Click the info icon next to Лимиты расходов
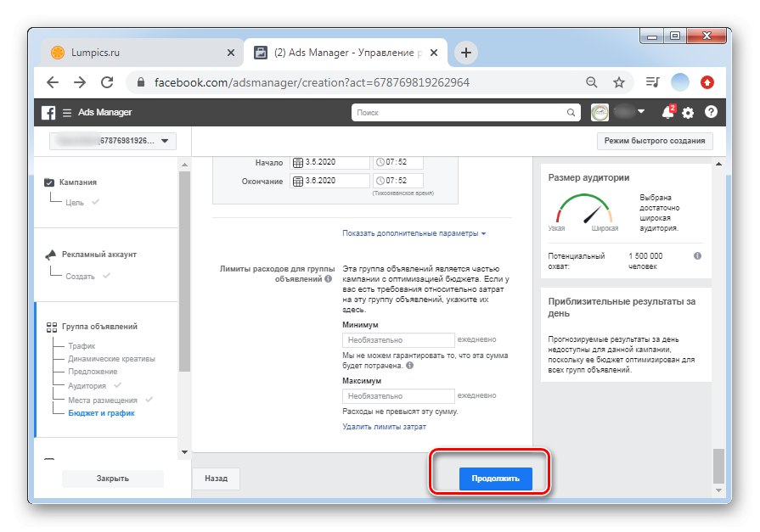The height and width of the screenshot is (532, 760). coord(328,278)
